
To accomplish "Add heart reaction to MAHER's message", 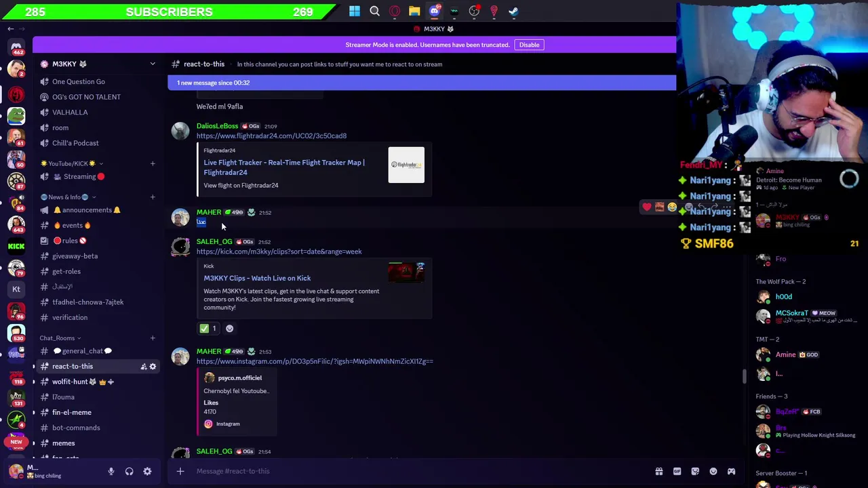I will [646, 207].
